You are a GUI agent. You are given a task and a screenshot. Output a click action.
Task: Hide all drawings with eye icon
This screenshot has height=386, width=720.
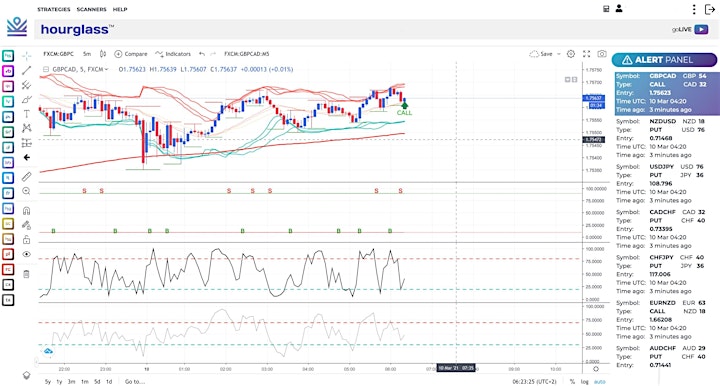point(27,254)
